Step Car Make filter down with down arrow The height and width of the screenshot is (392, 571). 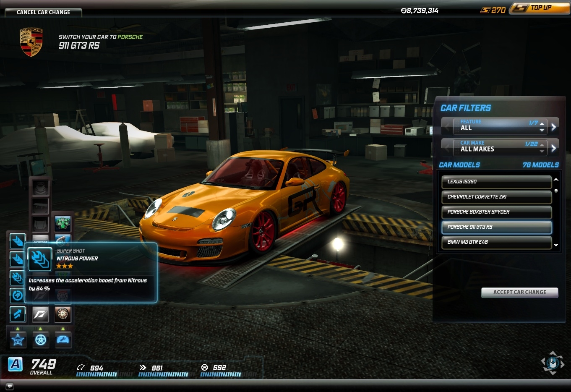click(542, 152)
